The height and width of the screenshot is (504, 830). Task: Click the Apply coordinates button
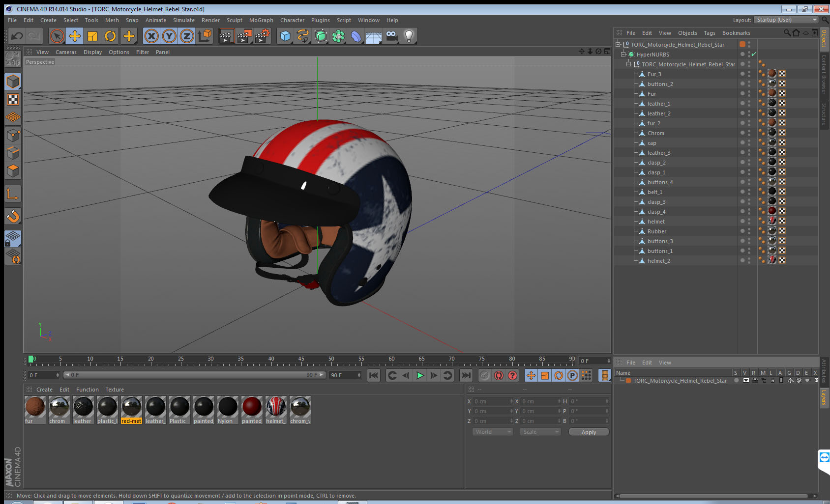[x=589, y=432]
